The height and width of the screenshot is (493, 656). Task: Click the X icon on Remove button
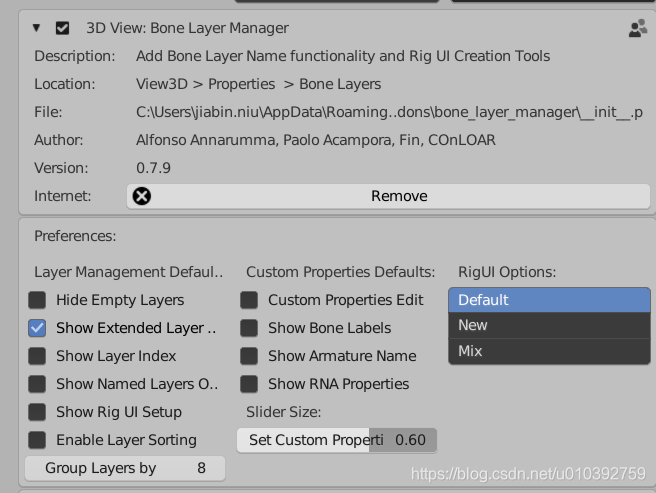coord(142,196)
